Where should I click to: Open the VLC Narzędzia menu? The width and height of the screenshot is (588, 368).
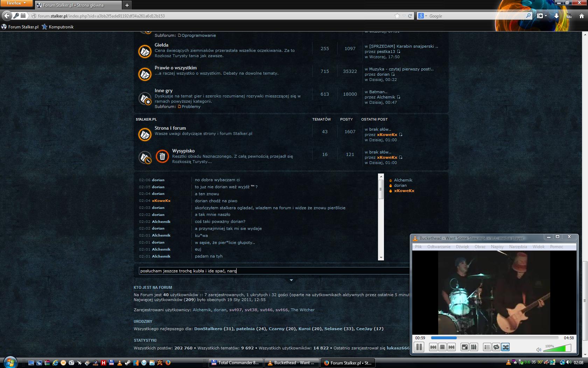click(x=518, y=247)
